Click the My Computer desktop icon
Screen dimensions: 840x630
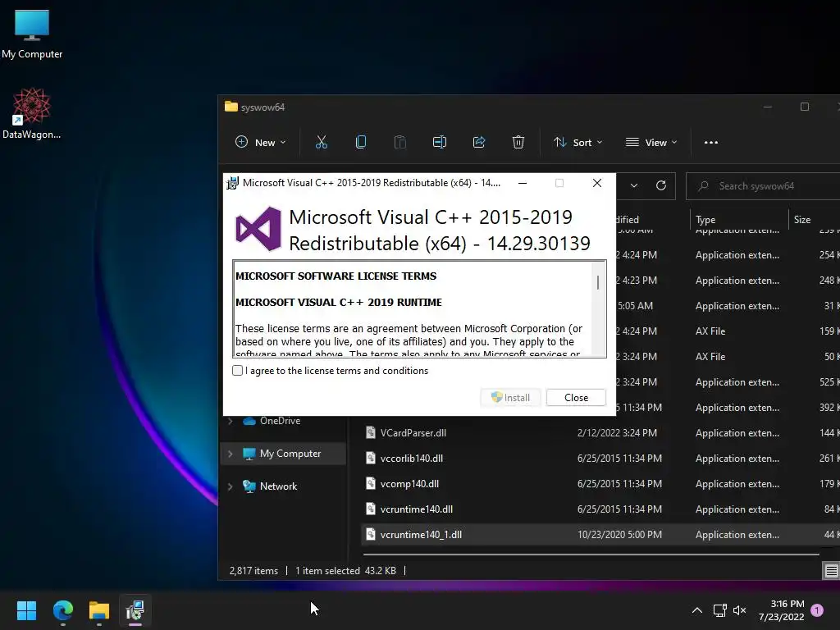(32, 34)
